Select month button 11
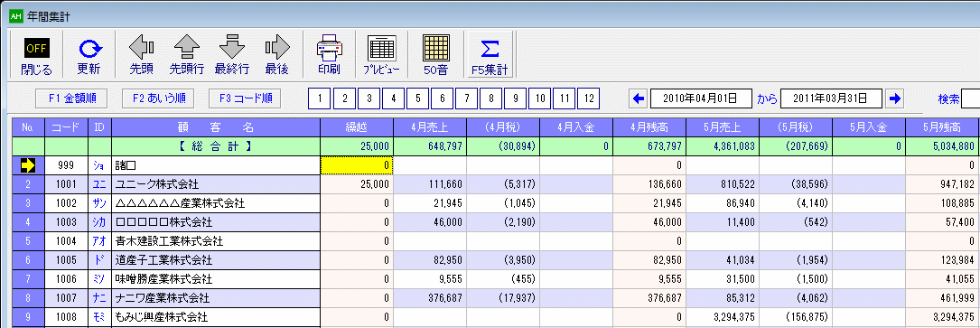980x328 pixels. tap(564, 98)
